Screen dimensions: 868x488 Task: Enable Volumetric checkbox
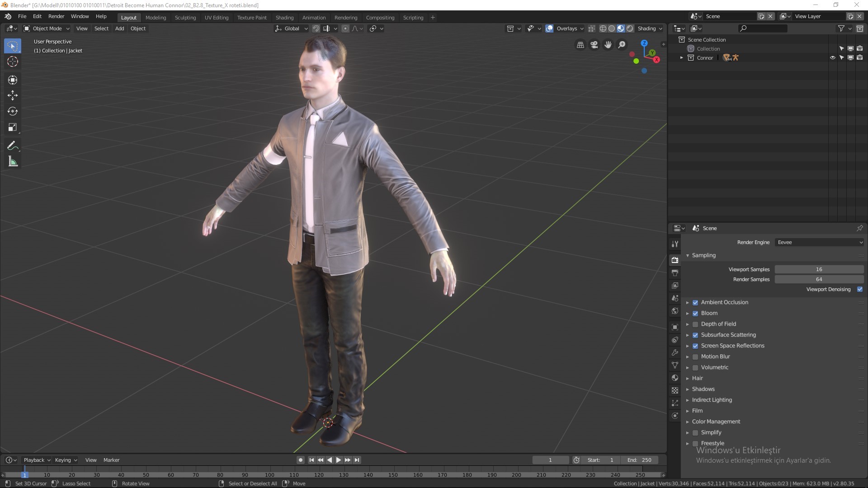695,368
